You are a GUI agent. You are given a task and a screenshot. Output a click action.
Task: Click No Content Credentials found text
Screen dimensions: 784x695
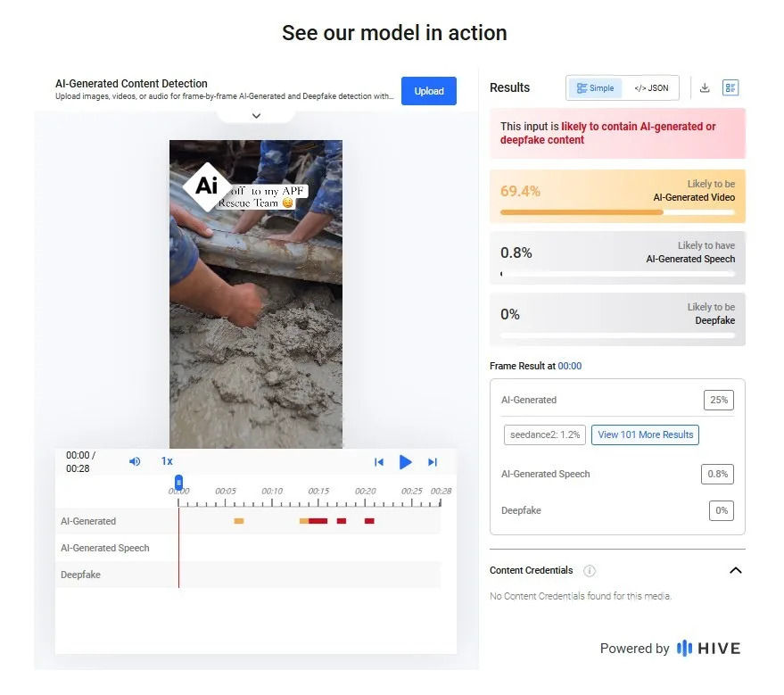(581, 596)
